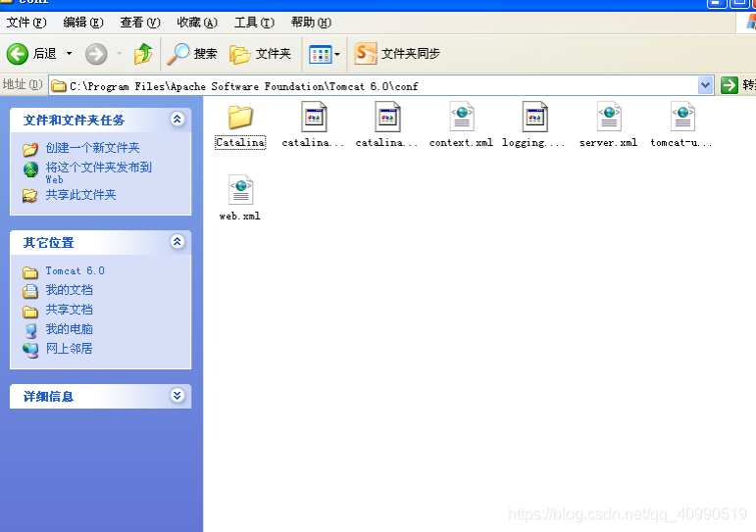Open 网上邻居 link
This screenshot has width=756, height=532.
[x=69, y=349]
